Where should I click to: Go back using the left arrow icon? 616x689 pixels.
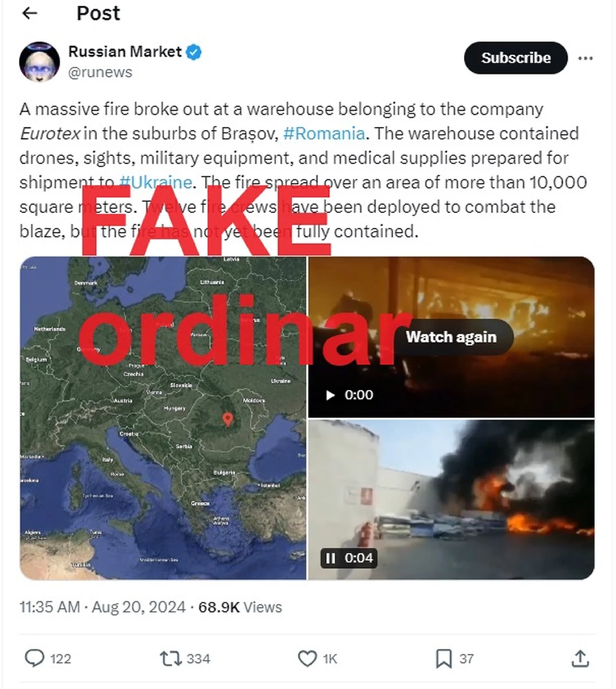tap(29, 13)
